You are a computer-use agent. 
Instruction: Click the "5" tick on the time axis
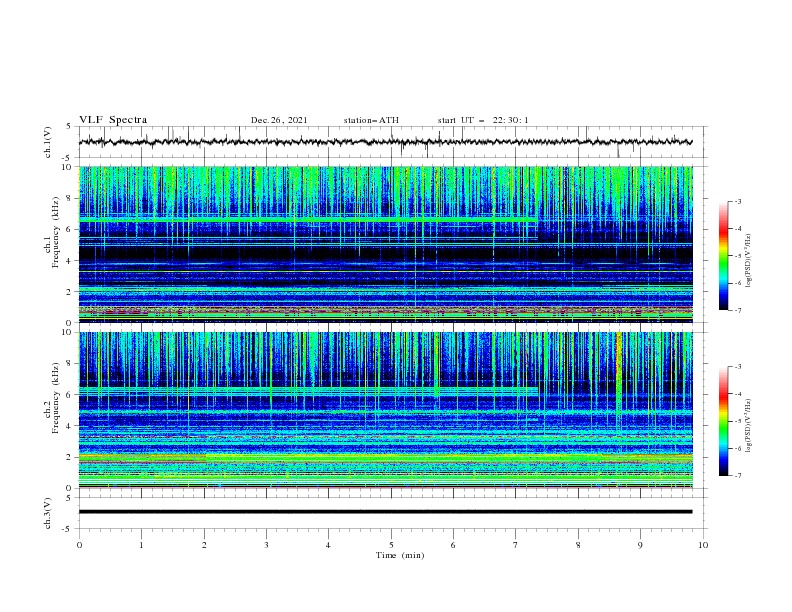point(391,545)
